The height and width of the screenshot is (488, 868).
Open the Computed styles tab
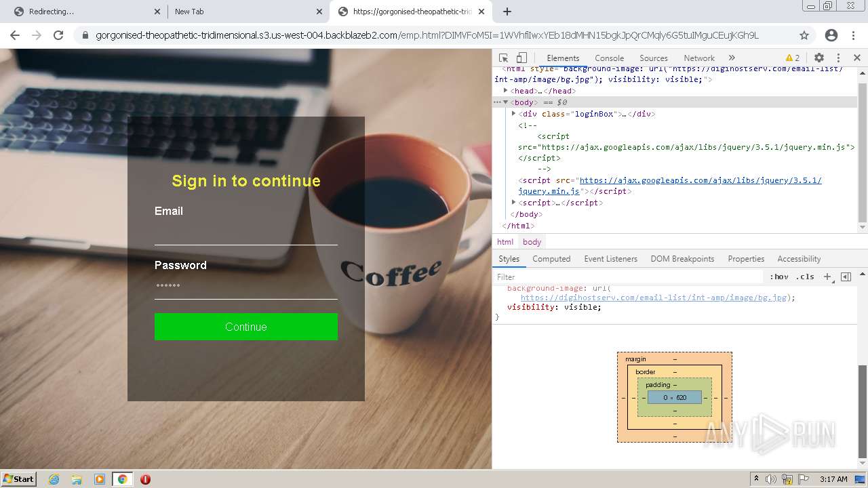click(551, 259)
